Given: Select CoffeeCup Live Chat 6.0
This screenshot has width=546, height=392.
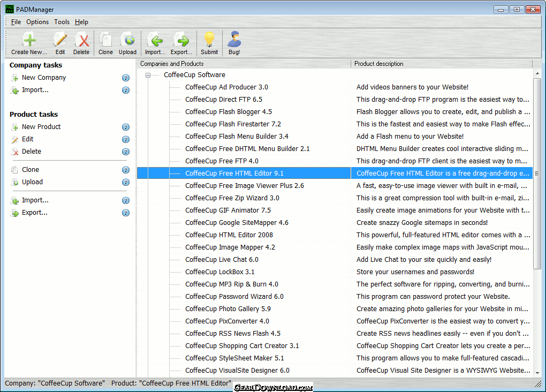Looking at the screenshot, I should pos(222,260).
